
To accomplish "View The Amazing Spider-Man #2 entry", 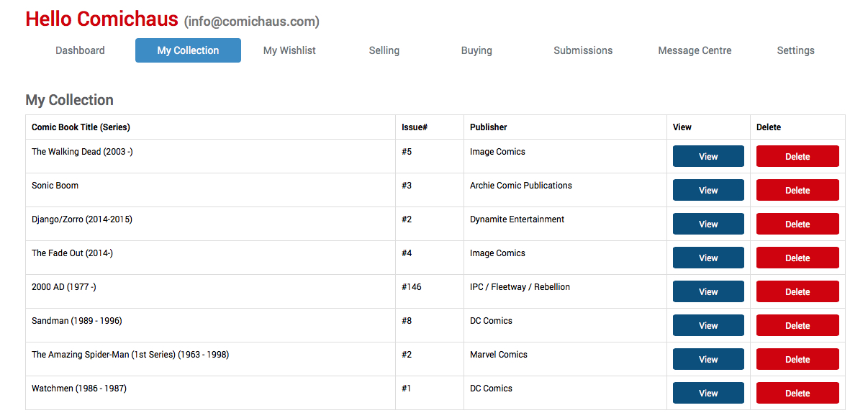I will [708, 359].
